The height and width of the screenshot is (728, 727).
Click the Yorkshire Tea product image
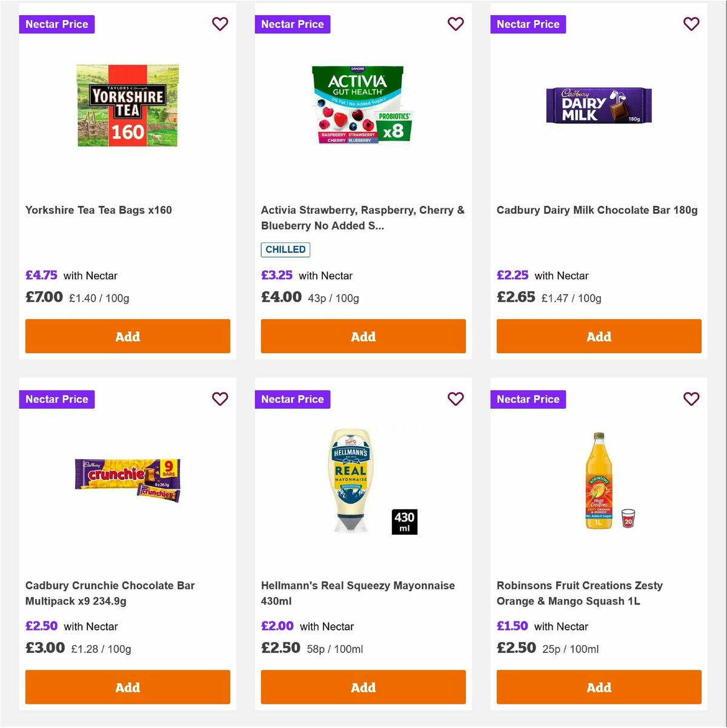127,104
